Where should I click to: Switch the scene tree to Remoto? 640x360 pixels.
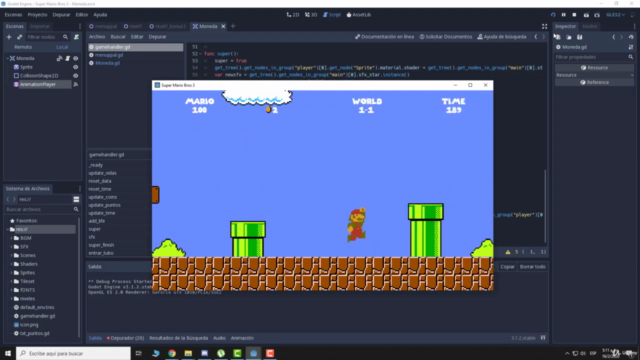click(23, 47)
